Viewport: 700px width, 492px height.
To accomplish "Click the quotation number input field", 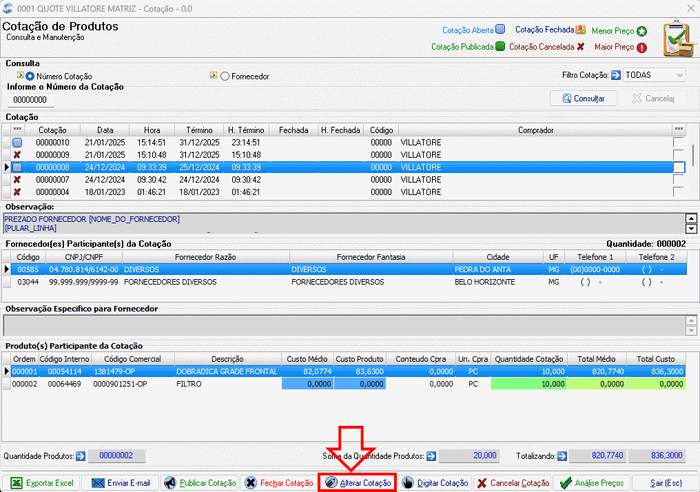I will tap(30, 100).
